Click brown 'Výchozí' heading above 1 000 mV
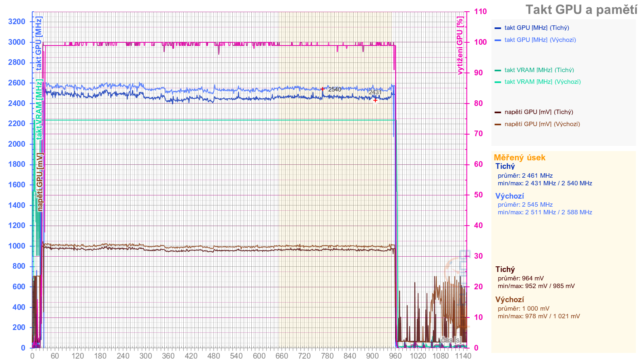This screenshot has width=644, height=361. click(x=509, y=300)
